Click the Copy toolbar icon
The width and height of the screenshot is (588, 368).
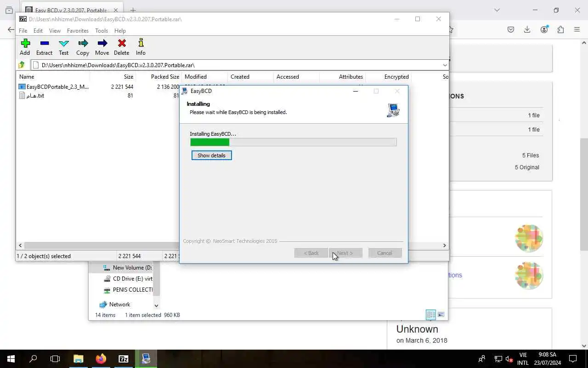pyautogui.click(x=83, y=47)
